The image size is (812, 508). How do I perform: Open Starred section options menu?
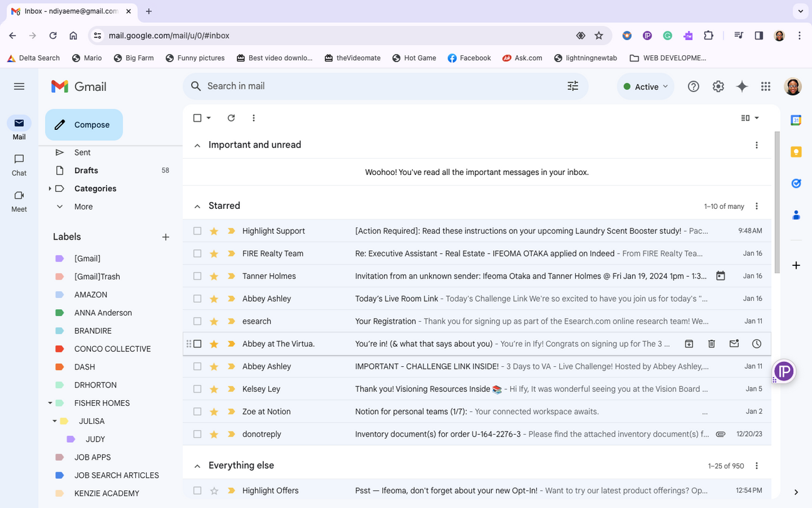coord(756,206)
